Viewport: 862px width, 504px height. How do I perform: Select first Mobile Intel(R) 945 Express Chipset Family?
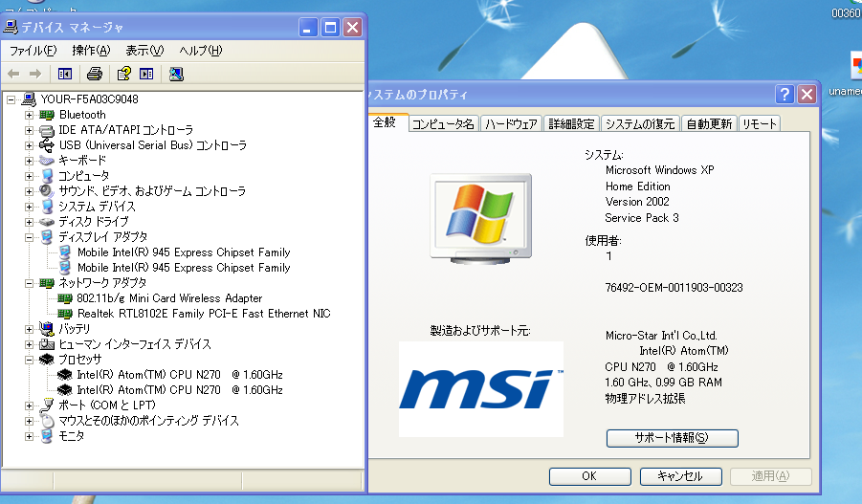pos(184,252)
